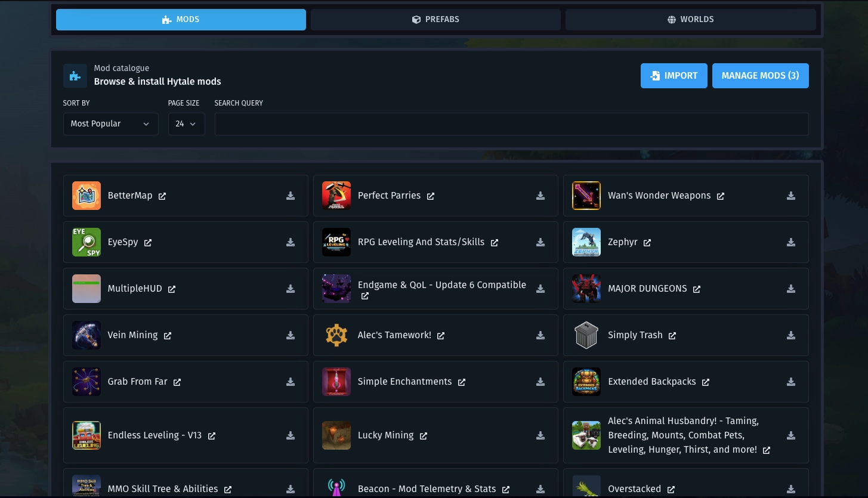The width and height of the screenshot is (868, 498).
Task: Open Manage Mods (3)
Action: 761,76
